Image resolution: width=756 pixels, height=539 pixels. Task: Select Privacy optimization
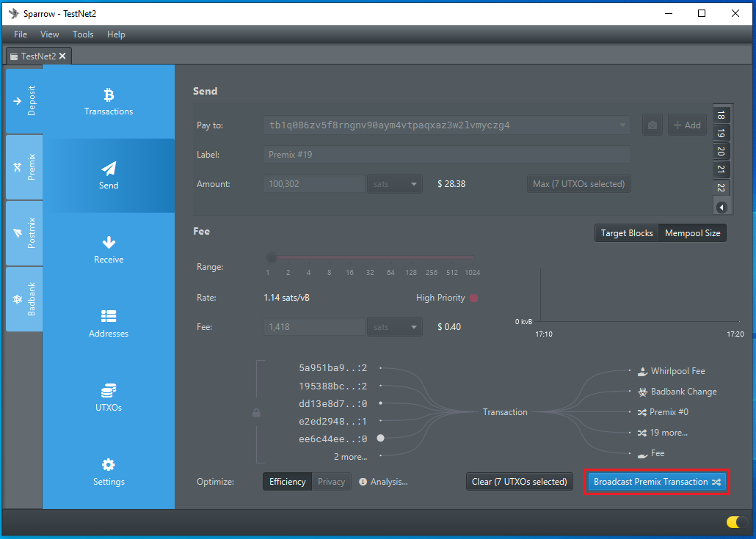pos(331,482)
